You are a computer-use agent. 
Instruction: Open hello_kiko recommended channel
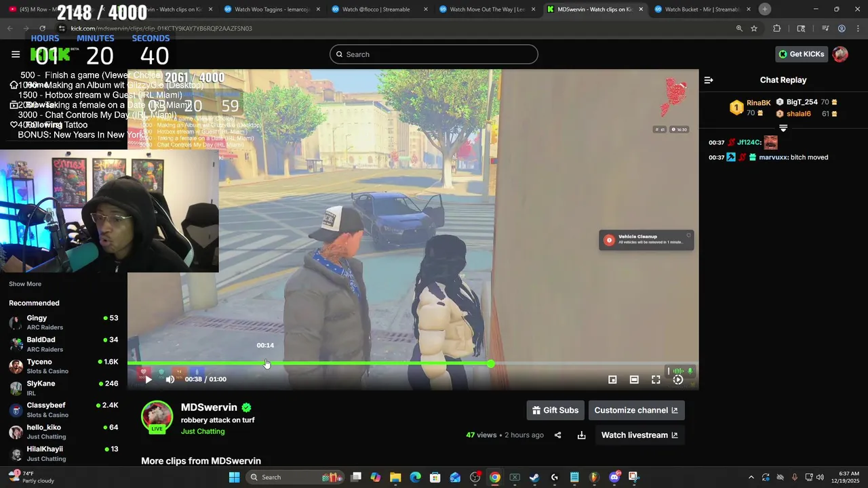(64, 432)
